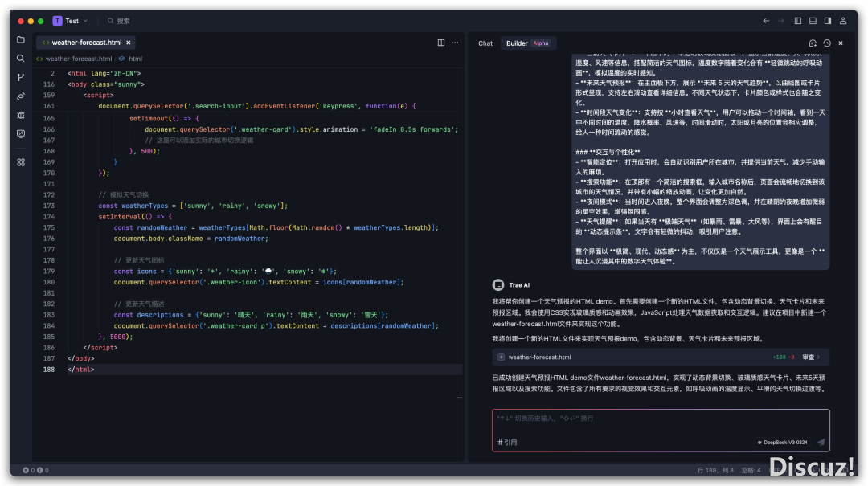Click the Trae AI avatar icon

coord(498,285)
